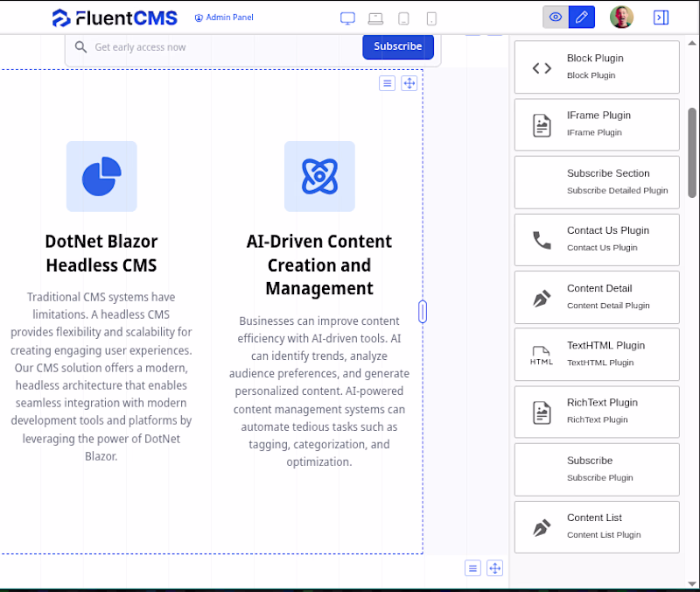
Task: Open the user avatar profile
Action: pyautogui.click(x=621, y=18)
